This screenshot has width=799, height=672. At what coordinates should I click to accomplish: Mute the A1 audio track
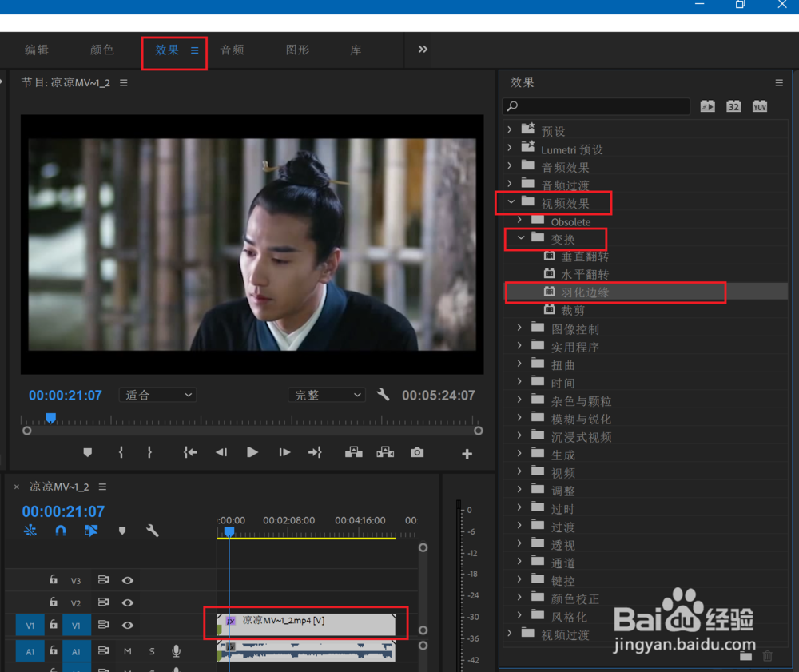click(127, 651)
